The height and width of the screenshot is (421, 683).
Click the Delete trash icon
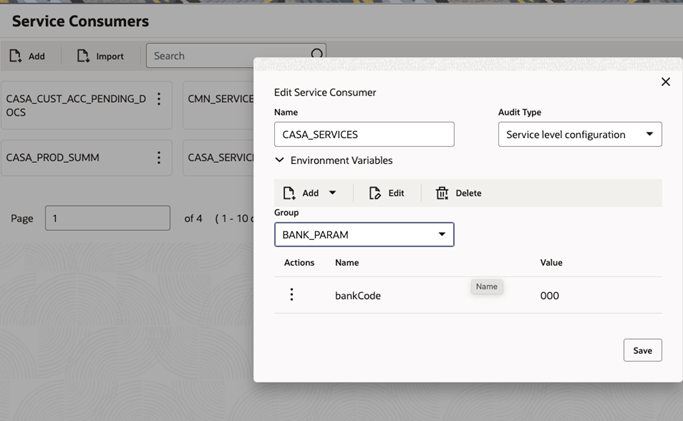[x=442, y=193]
